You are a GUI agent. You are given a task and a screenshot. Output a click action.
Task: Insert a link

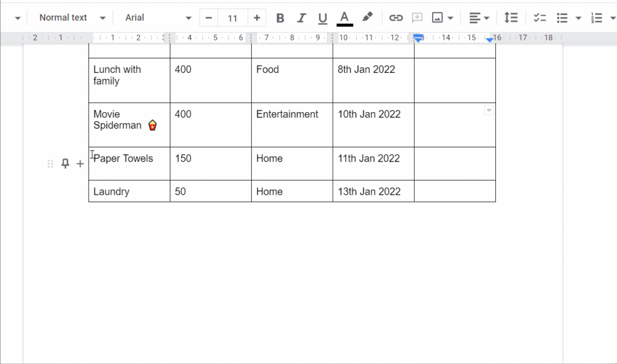[396, 17]
